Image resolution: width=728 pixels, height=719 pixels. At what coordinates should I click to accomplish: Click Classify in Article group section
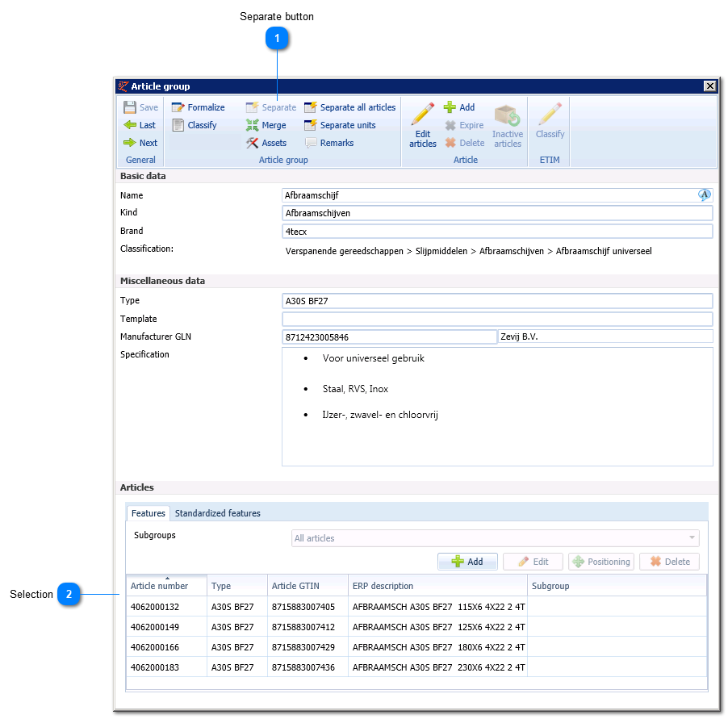click(195, 125)
